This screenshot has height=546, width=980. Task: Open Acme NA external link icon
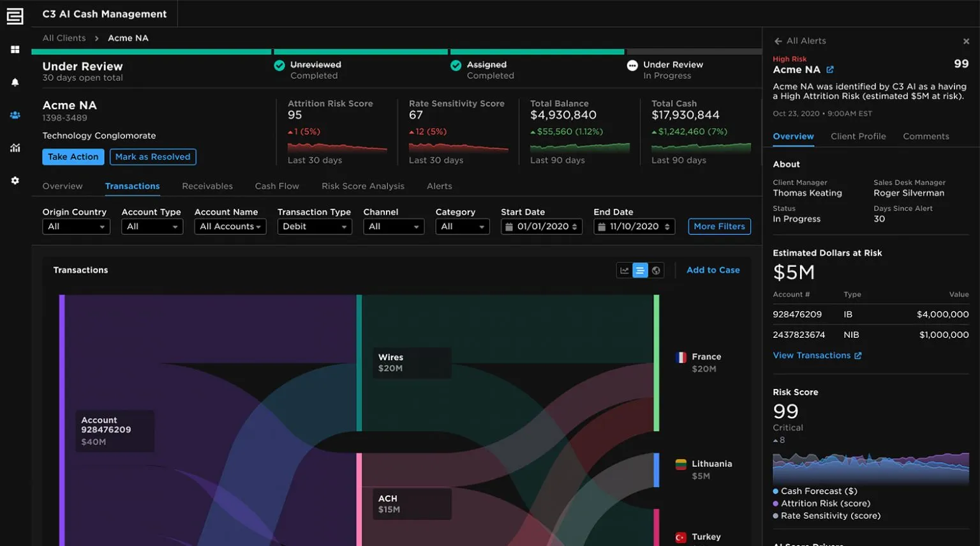[x=830, y=70]
